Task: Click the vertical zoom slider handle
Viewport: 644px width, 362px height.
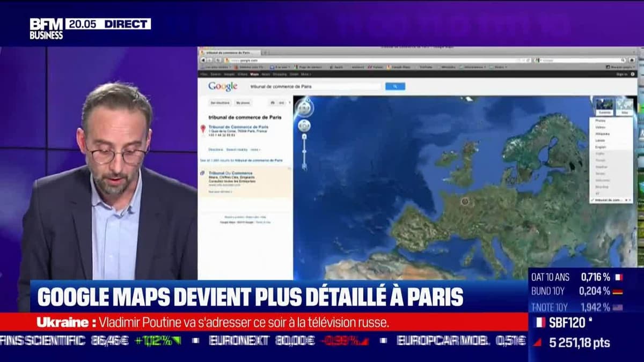Action: point(304,151)
